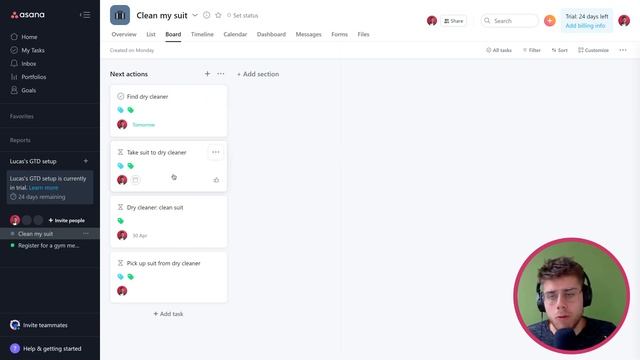Image resolution: width=640 pixels, height=360 pixels.
Task: Open Portfolios in the sidebar
Action: coord(33,77)
